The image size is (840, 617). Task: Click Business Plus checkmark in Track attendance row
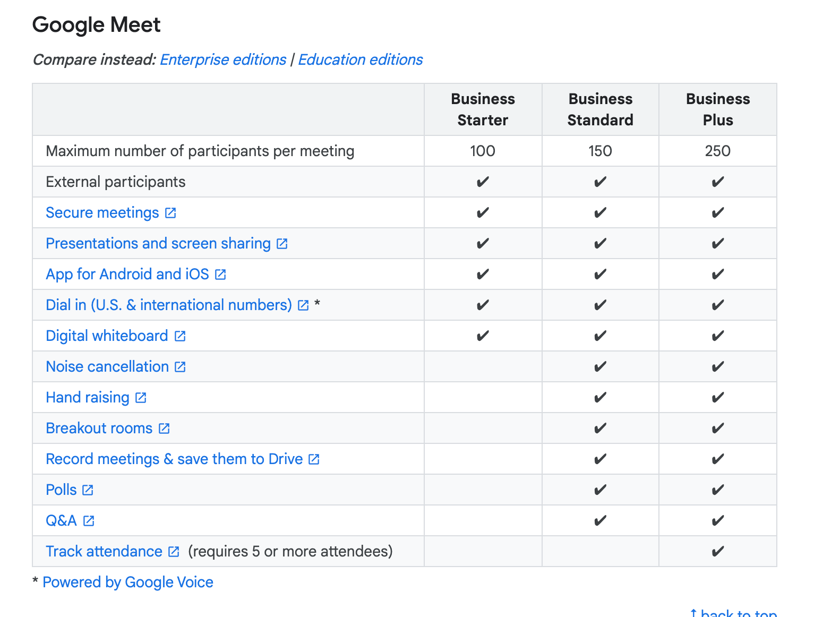click(x=718, y=552)
